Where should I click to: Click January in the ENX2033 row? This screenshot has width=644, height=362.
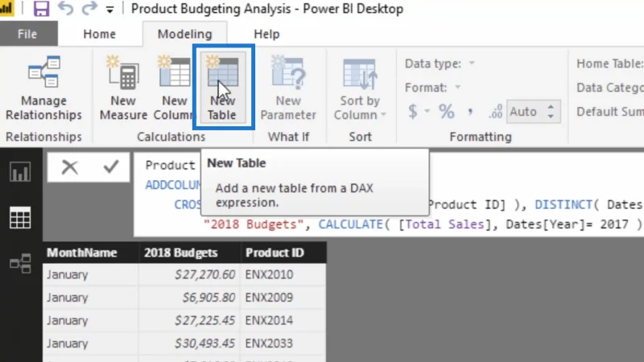click(x=90, y=343)
